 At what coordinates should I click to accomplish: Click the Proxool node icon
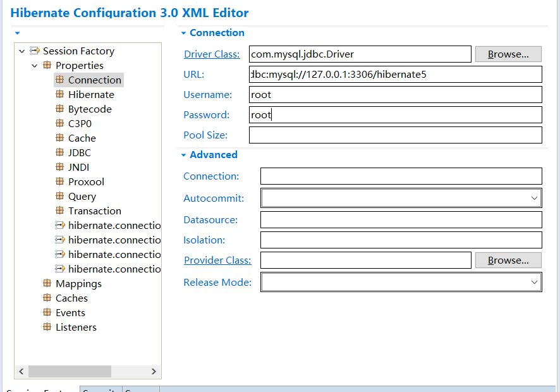pyautogui.click(x=59, y=181)
